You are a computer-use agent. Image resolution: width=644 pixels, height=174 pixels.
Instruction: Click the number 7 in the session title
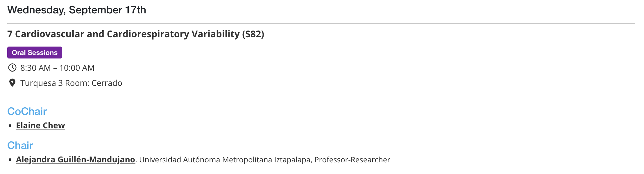[x=10, y=34]
